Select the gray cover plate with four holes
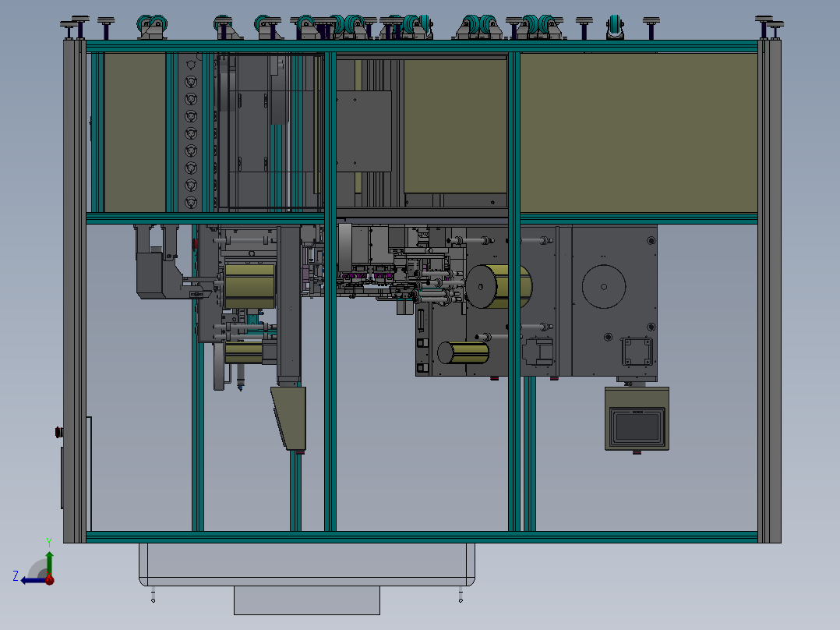 click(364, 131)
